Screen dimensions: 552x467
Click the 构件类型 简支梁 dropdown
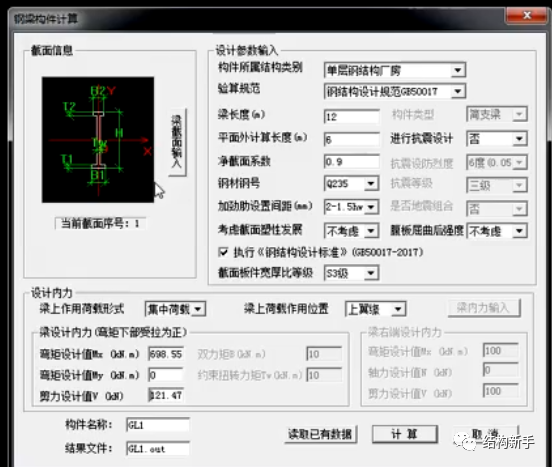[497, 114]
